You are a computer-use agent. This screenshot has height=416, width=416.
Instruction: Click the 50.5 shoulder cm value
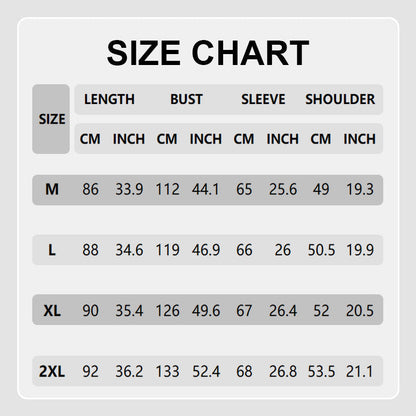321,250
